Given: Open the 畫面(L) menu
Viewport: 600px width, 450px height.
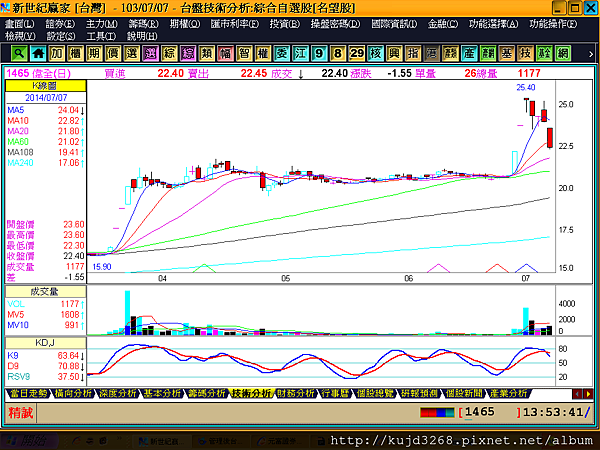Looking at the screenshot, I should [20, 24].
